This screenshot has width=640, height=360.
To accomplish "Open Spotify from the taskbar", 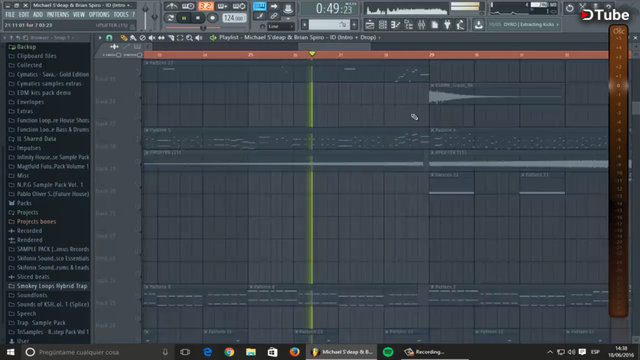I will coord(388,352).
